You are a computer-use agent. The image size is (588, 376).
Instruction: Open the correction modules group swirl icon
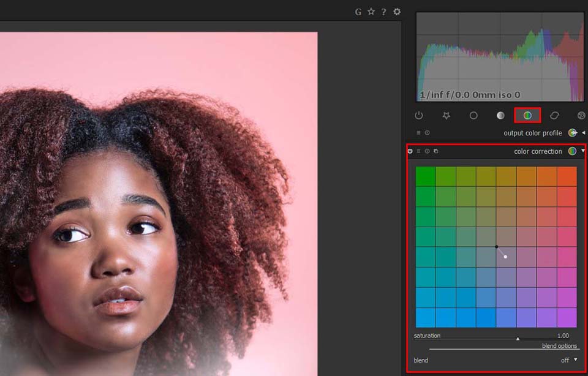(x=554, y=115)
